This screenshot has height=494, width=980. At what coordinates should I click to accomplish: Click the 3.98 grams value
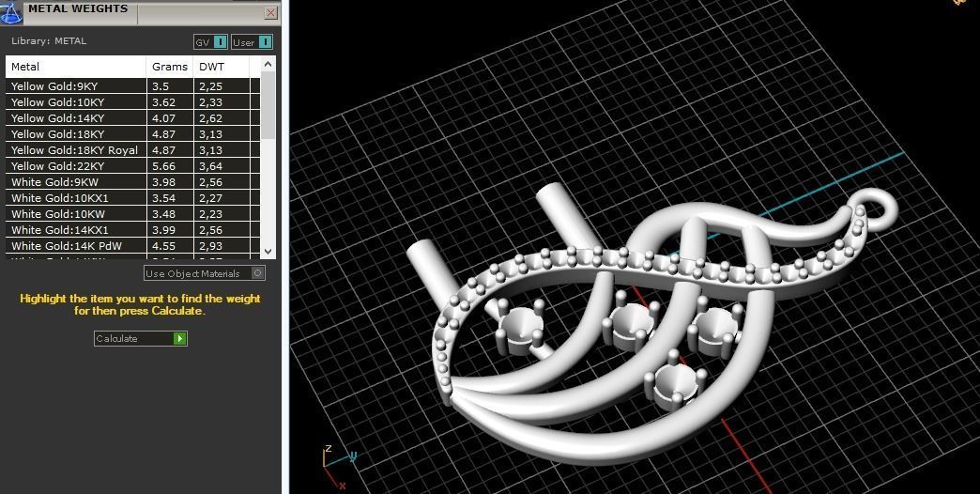point(163,182)
